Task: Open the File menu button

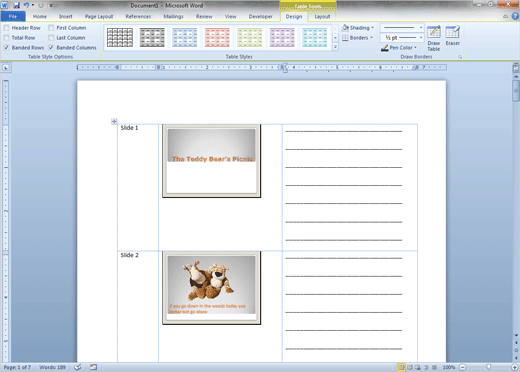Action: (13, 16)
